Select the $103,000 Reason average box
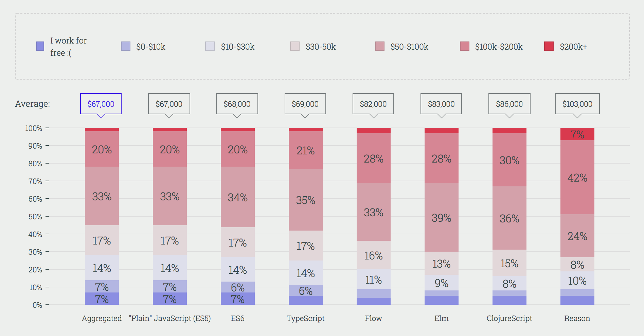The height and width of the screenshot is (336, 644). [577, 104]
